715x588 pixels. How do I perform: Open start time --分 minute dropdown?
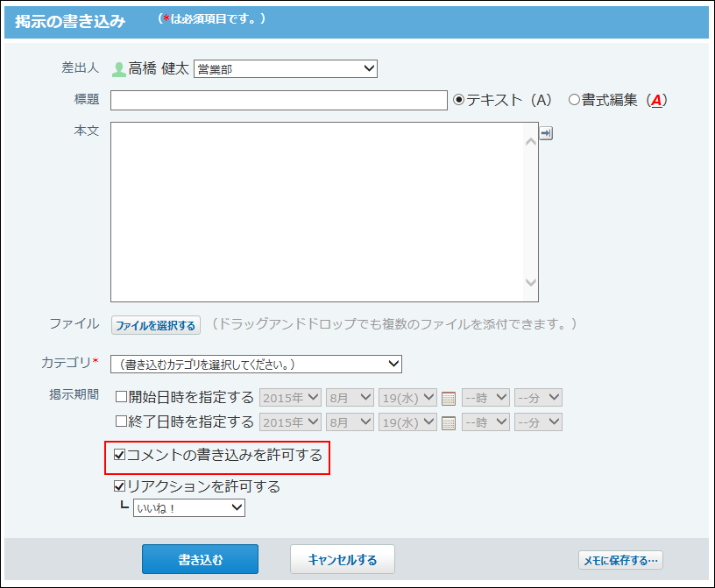(538, 397)
